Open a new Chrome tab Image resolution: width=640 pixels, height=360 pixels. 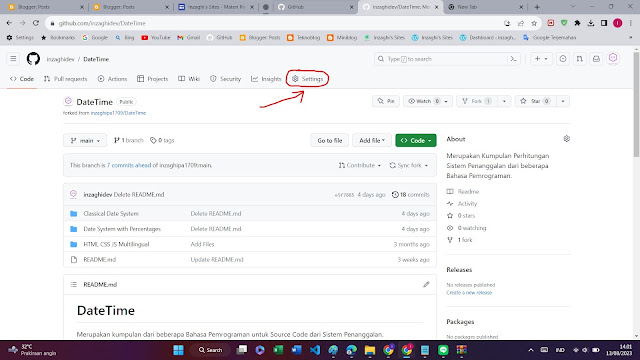point(537,7)
